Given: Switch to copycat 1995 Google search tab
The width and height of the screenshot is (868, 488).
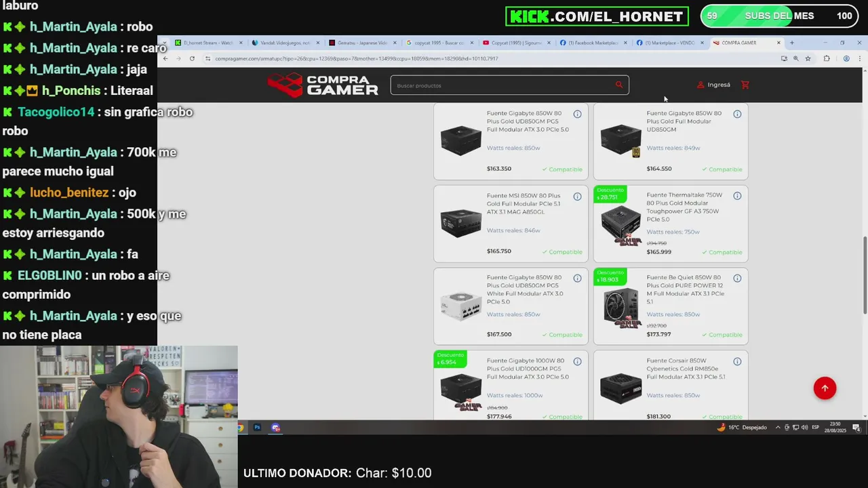Looking at the screenshot, I should [x=439, y=43].
